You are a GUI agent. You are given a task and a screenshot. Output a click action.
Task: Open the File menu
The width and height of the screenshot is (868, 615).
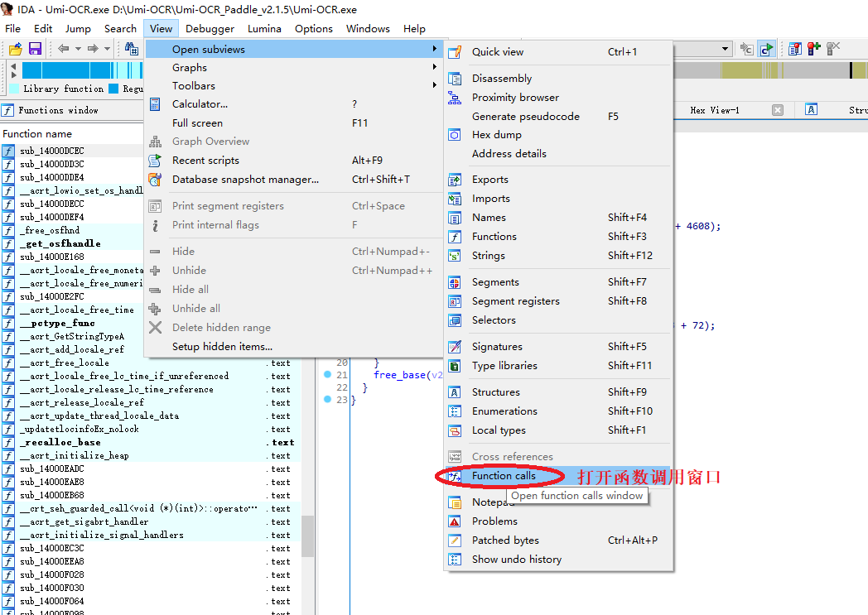(x=12, y=29)
